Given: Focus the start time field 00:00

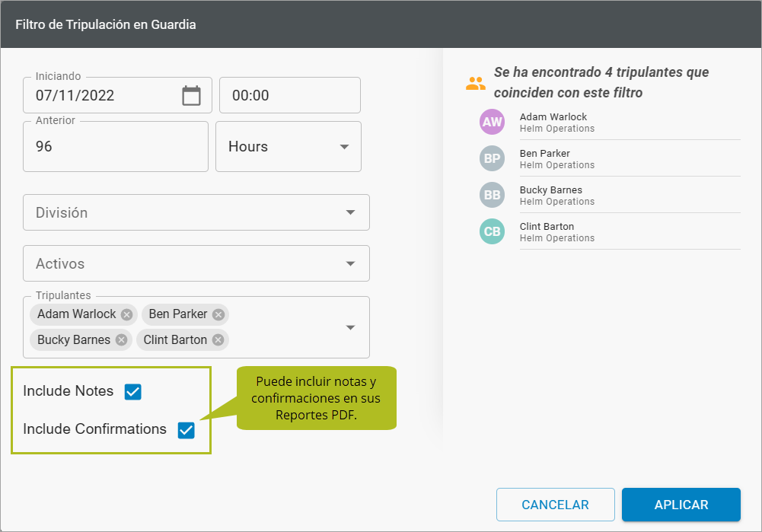Looking at the screenshot, I should [x=290, y=95].
